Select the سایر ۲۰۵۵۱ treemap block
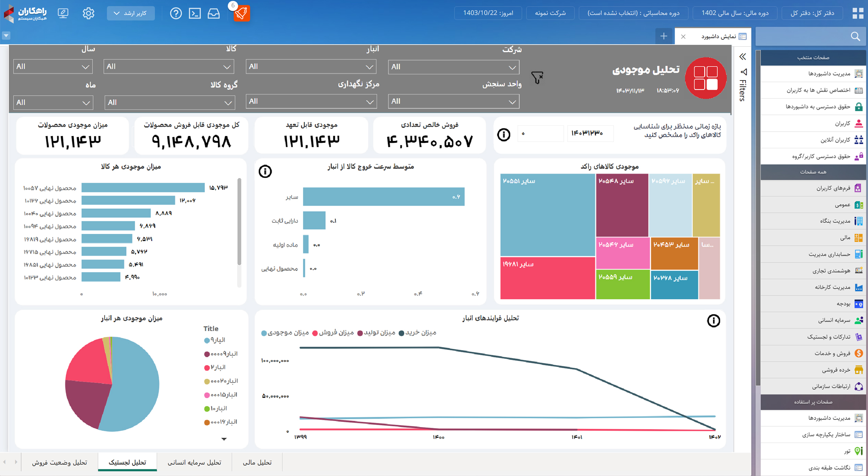868x476 pixels. 548,215
